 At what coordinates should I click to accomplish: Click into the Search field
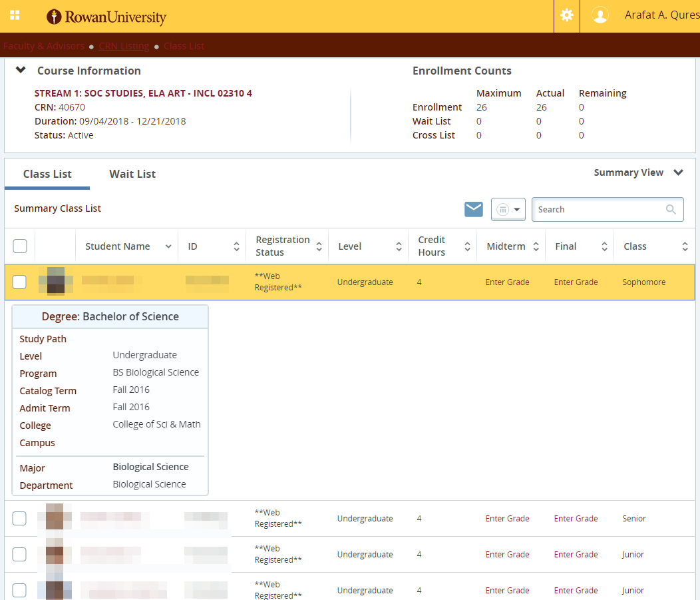(599, 209)
